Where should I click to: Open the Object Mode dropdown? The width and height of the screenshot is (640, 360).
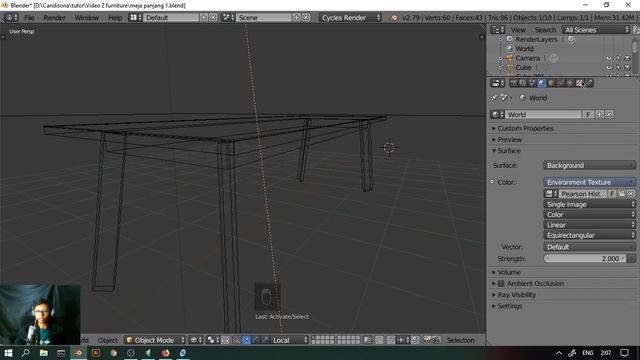[155, 340]
